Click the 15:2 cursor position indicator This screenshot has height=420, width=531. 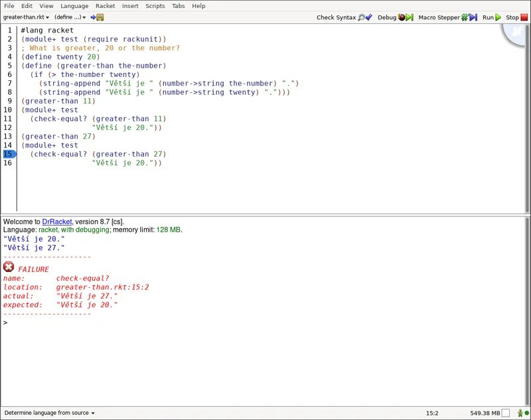pyautogui.click(x=432, y=413)
